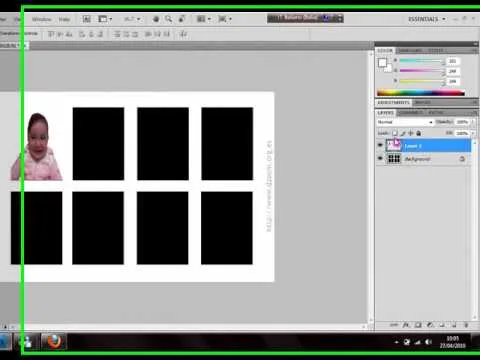Image resolution: width=480 pixels, height=360 pixels.
Task: Show hidden tray icons arrow
Action: click(396, 342)
